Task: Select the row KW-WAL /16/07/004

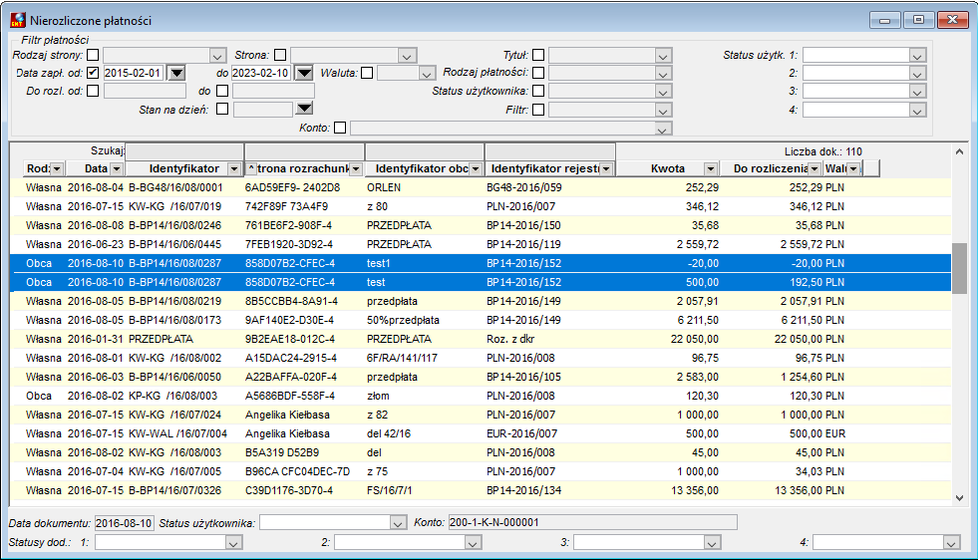Action: [483, 433]
